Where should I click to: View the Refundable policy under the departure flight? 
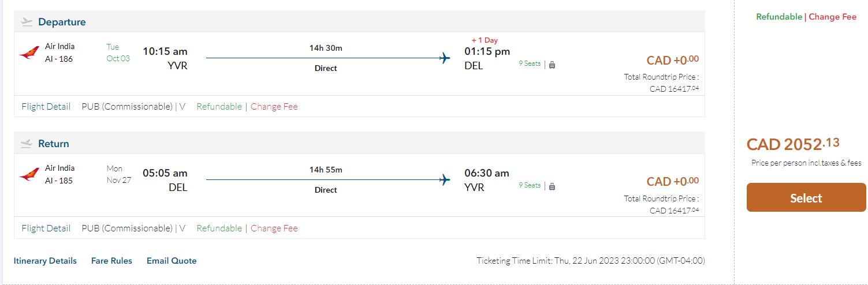point(219,106)
